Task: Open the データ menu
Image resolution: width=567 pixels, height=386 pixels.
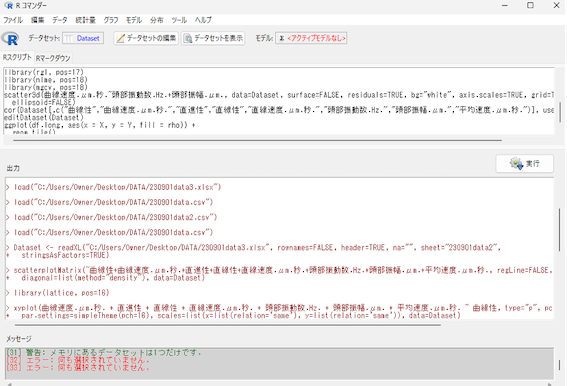Action: click(x=60, y=20)
